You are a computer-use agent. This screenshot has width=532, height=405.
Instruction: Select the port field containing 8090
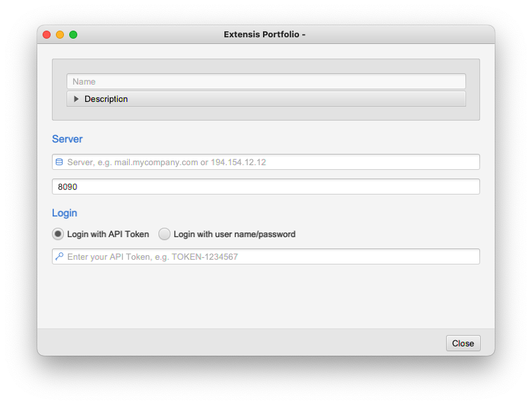pyautogui.click(x=266, y=187)
